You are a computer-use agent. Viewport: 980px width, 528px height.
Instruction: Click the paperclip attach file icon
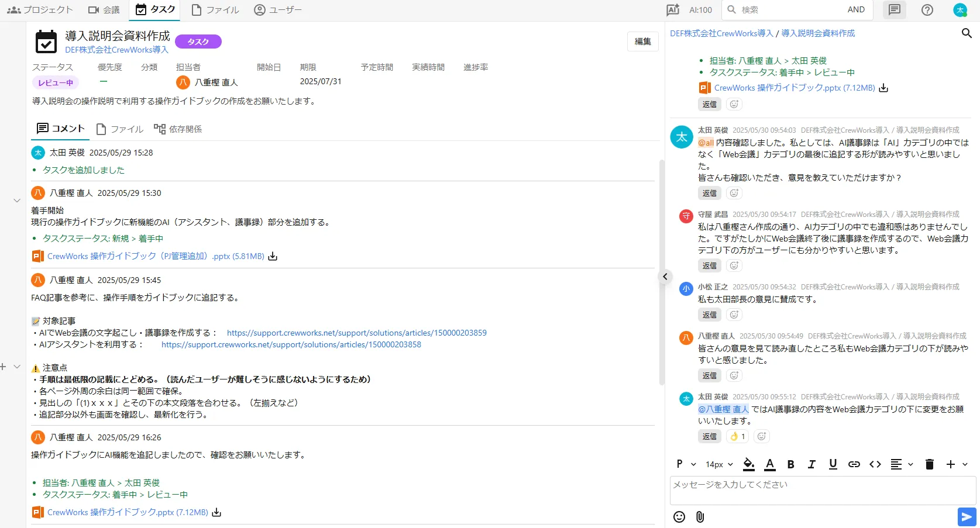coord(700,517)
